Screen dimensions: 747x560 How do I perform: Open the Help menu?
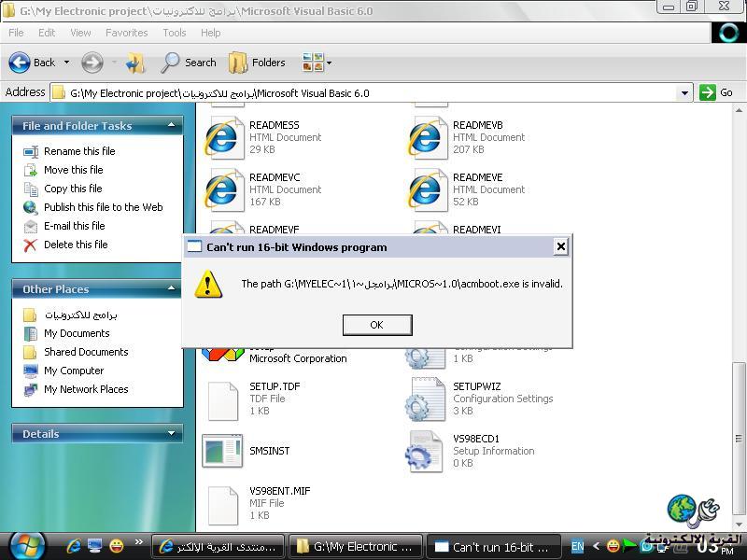[x=211, y=33]
